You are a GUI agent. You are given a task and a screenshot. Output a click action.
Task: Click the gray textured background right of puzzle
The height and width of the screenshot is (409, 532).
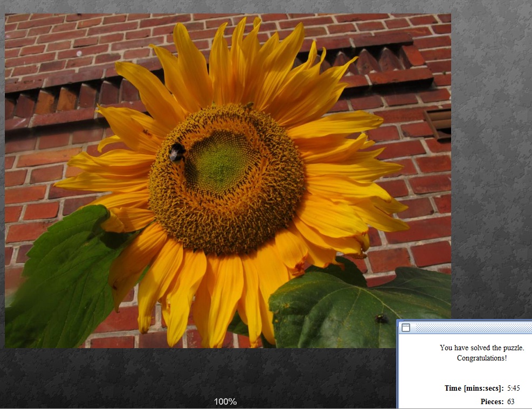click(x=490, y=162)
